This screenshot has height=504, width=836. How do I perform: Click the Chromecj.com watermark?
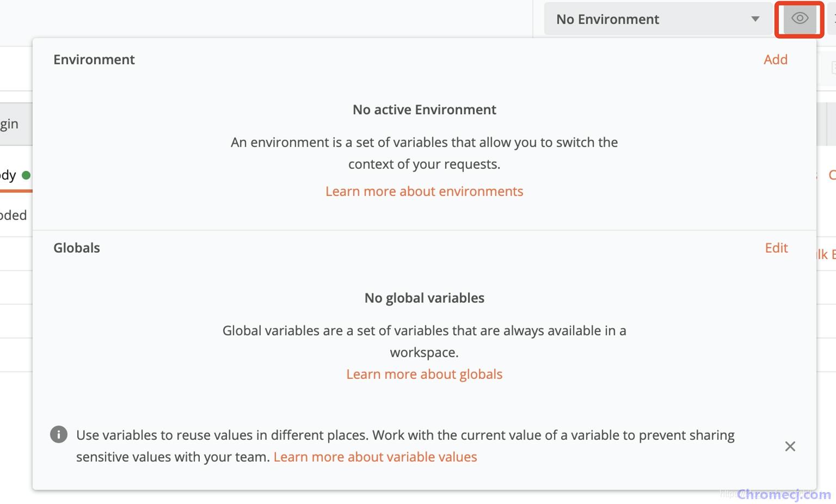784,494
